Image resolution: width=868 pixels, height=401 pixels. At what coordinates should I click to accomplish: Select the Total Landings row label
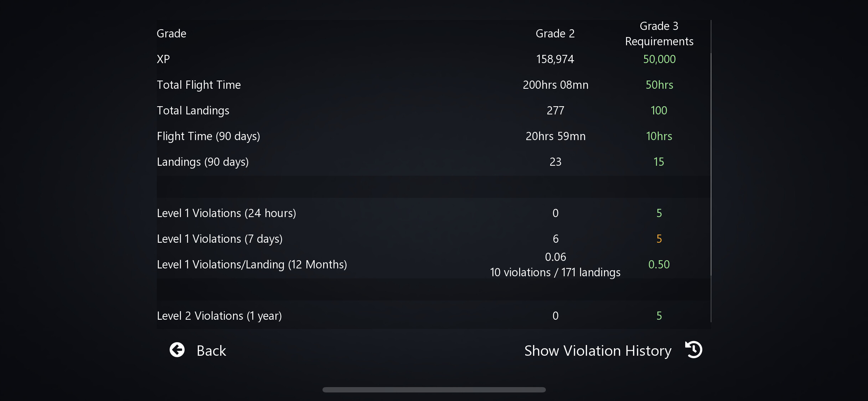point(193,110)
